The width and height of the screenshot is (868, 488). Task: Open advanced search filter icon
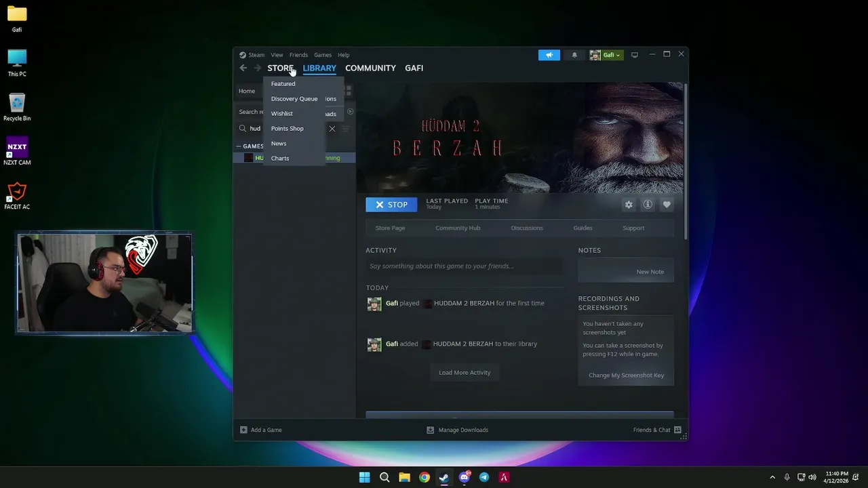click(346, 129)
